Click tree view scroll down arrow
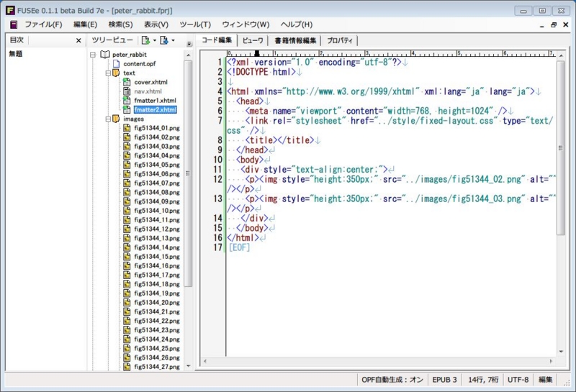The height and width of the screenshot is (392, 576). tap(189, 366)
